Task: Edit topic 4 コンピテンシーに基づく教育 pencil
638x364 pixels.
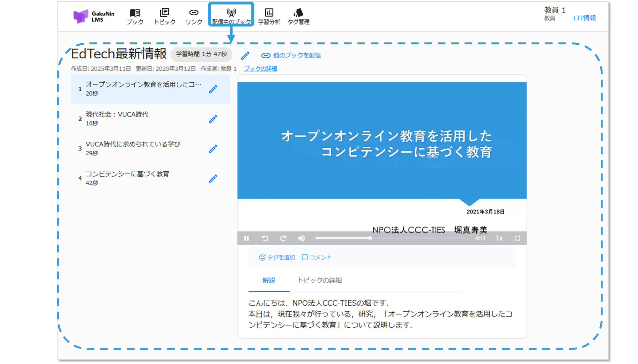Action: point(213,179)
